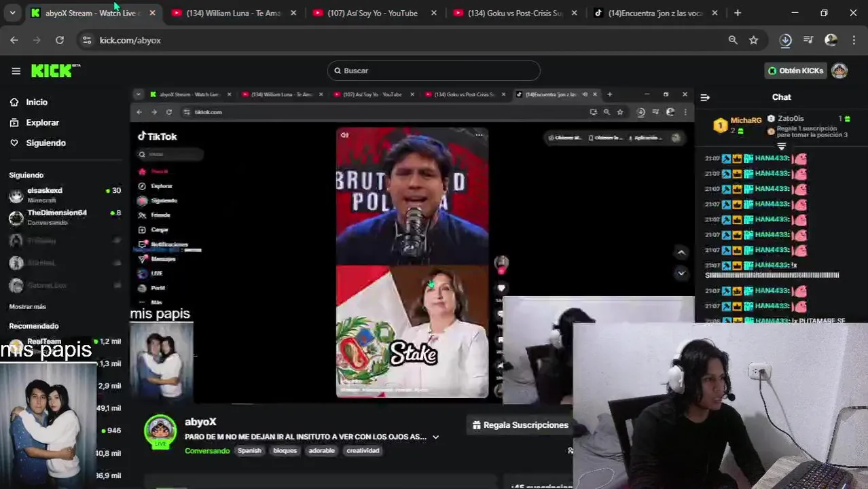This screenshot has width=868, height=489.
Task: Click ZatoOis in the gift leaderboard
Action: (791, 118)
